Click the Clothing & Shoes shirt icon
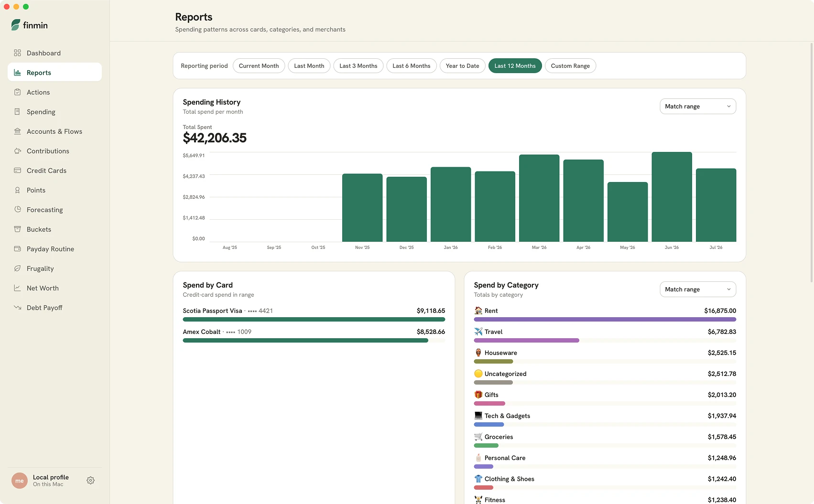 click(478, 479)
